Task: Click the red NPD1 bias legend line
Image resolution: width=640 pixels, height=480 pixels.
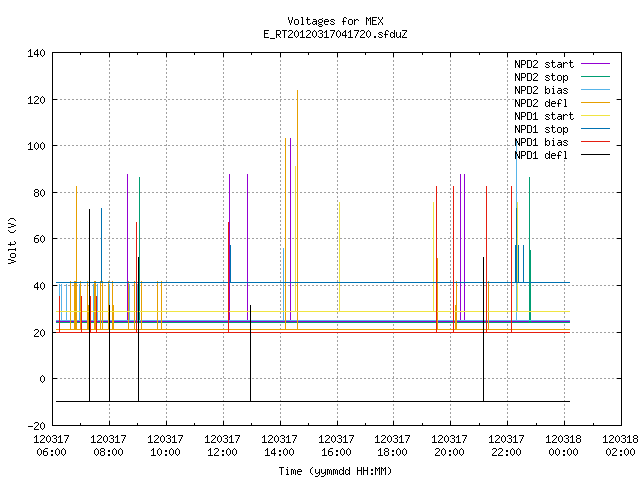Action: coord(596,142)
